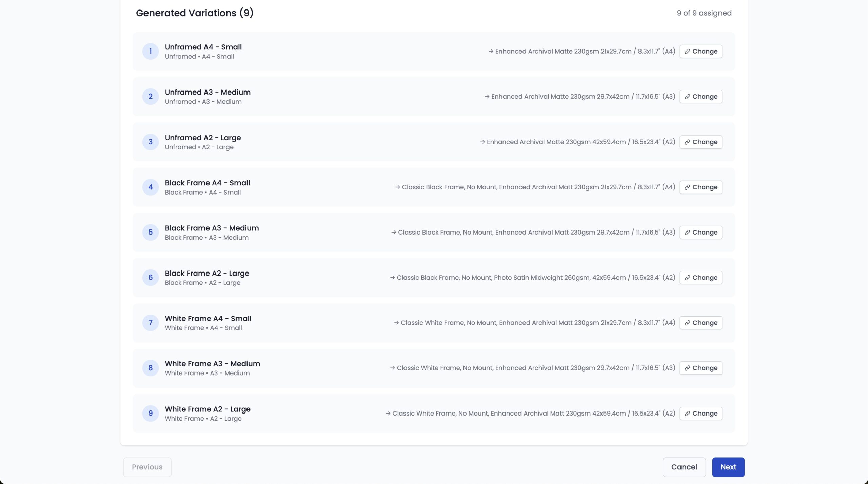Click the 9 of 9 assigned status

pos(704,13)
